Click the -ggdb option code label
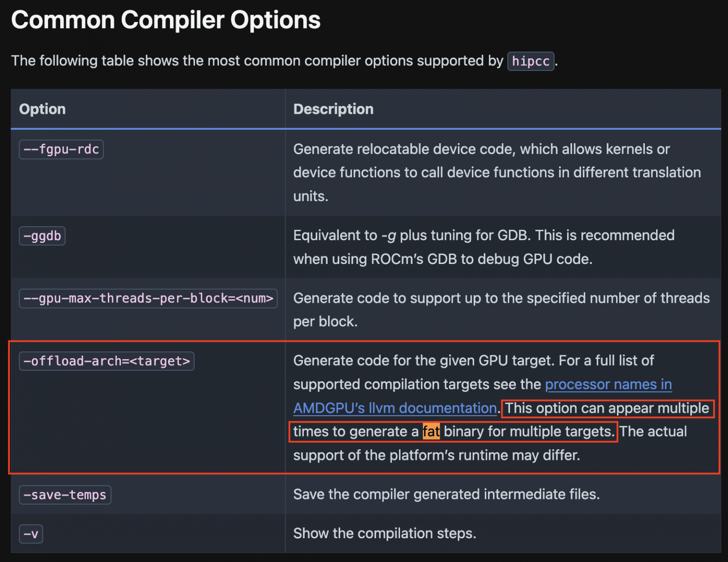 42,236
